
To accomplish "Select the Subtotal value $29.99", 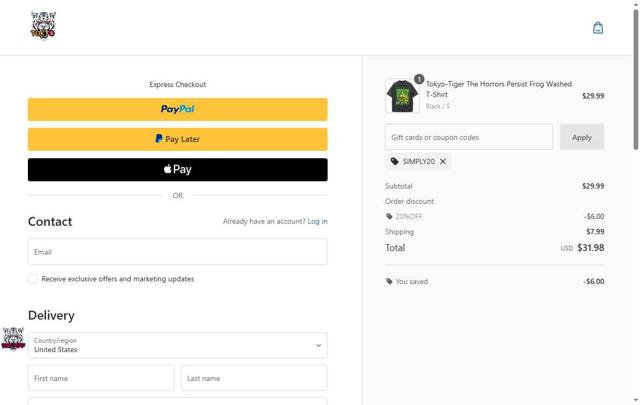I will (x=593, y=186).
